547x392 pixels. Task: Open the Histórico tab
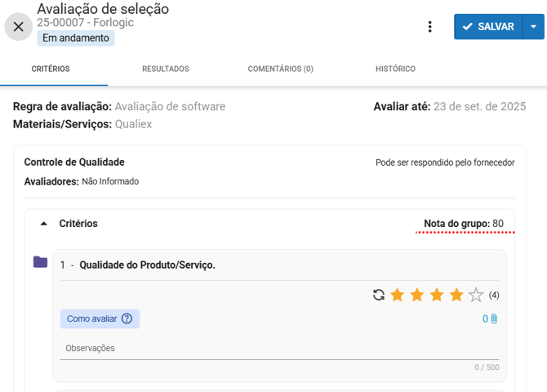[x=395, y=69]
